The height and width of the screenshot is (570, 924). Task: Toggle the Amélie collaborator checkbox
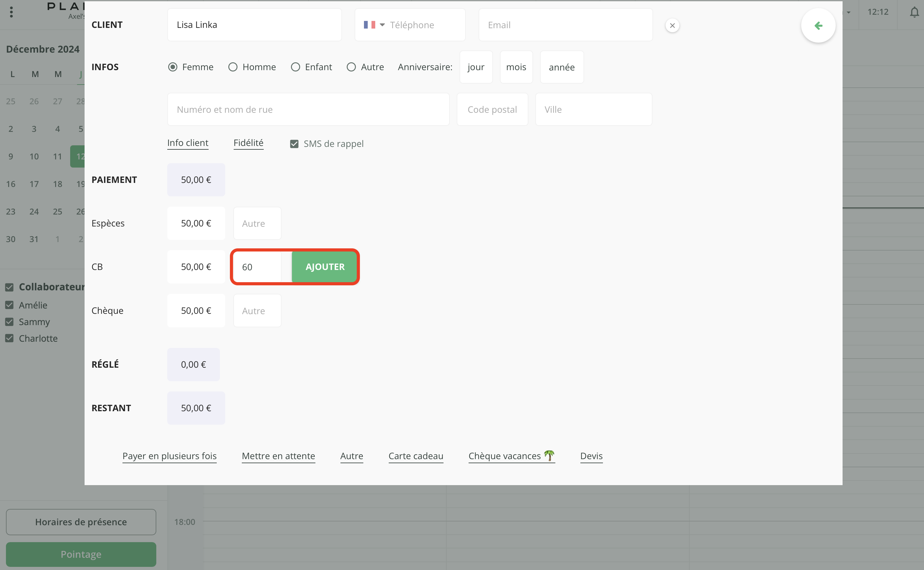[9, 305]
